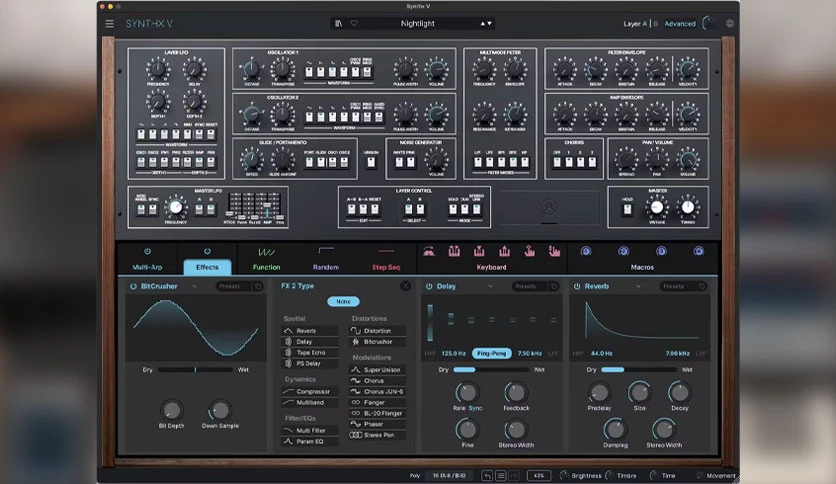Switch to the Step Seq tab

pos(386,267)
